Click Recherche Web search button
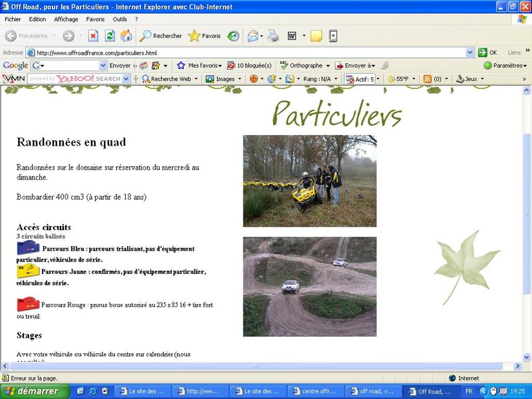Image resolution: width=532 pixels, height=399 pixels. (x=167, y=78)
